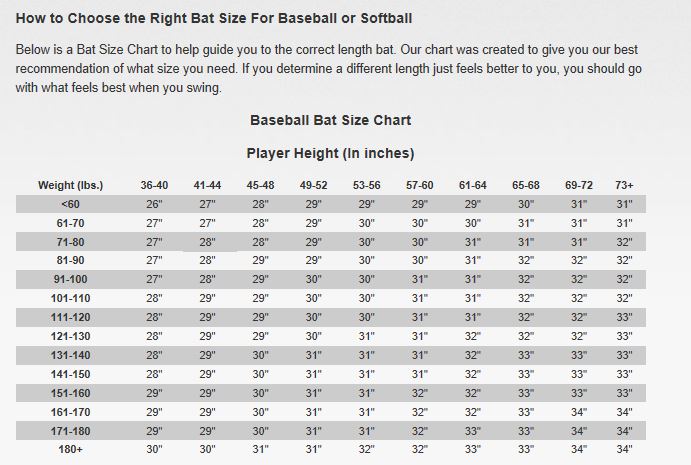Image resolution: width=691 pixels, height=465 pixels.
Task: Select the "65-68" height column header
Action: 526,186
